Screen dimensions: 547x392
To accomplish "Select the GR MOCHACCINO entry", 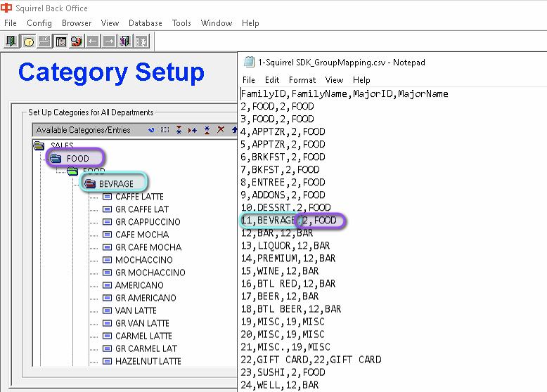I will pyautogui.click(x=150, y=273).
